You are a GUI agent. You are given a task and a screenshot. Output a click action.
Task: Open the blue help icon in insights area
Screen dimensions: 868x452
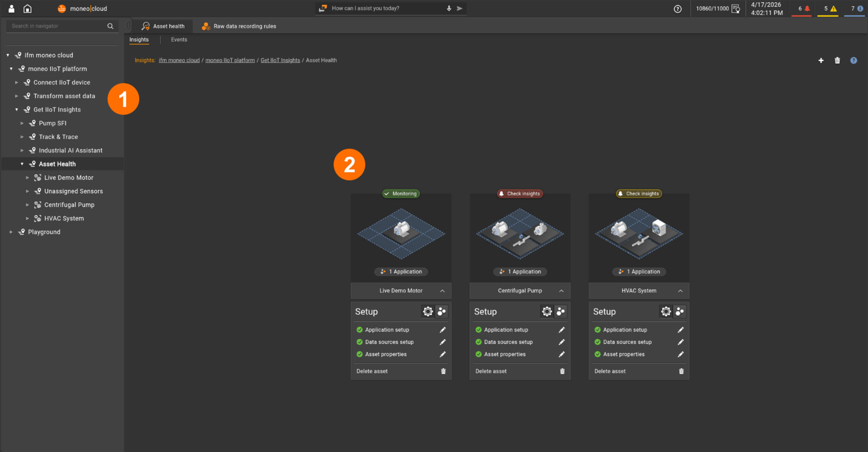pos(854,60)
